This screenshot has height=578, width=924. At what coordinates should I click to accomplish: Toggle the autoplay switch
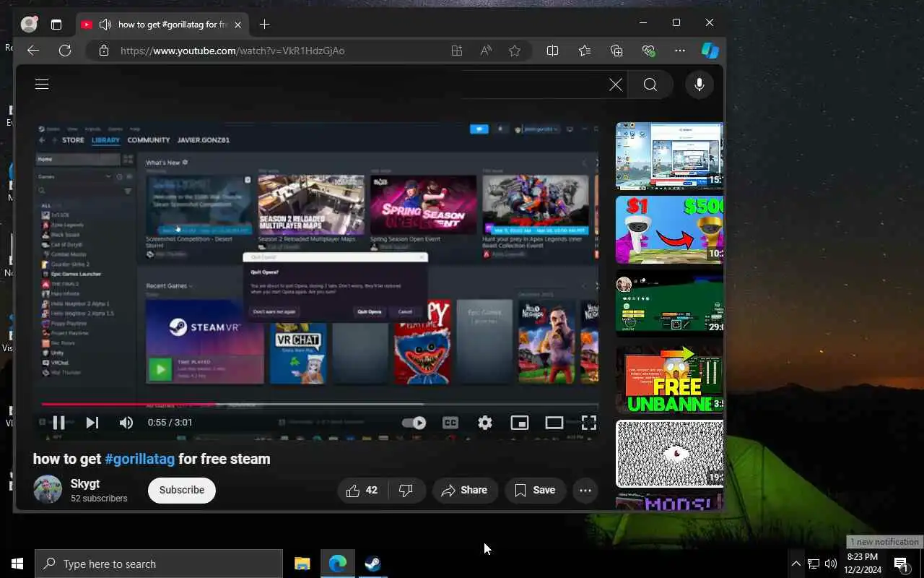[x=414, y=423]
